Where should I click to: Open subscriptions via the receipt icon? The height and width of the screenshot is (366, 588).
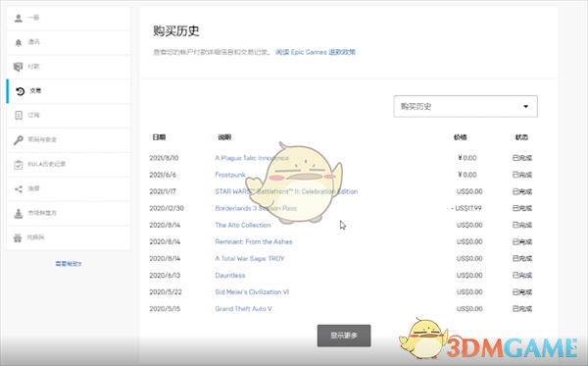[x=18, y=116]
